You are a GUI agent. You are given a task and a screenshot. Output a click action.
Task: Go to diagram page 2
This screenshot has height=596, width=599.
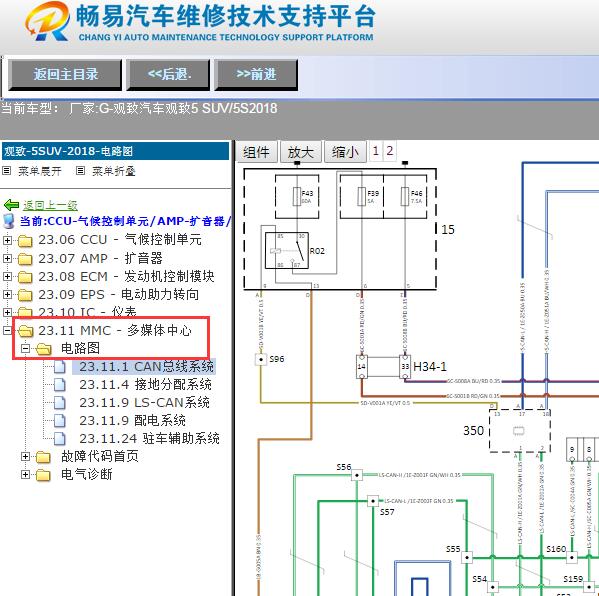coord(389,151)
